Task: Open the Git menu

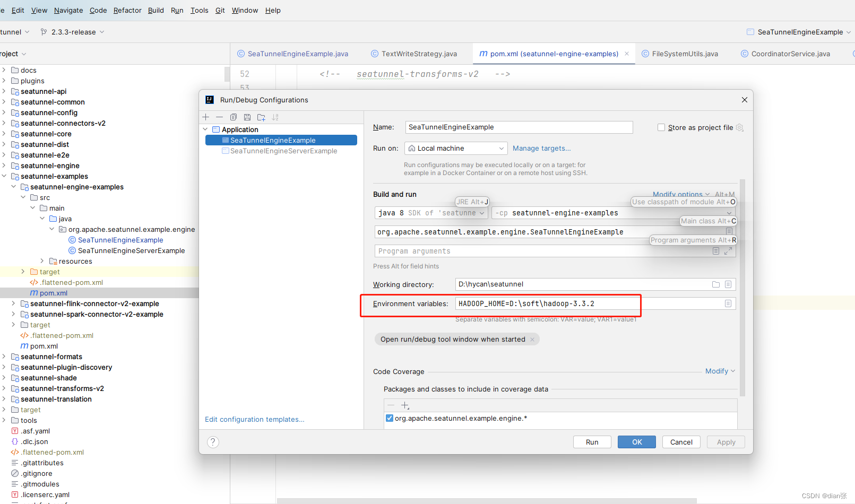Action: (220, 10)
